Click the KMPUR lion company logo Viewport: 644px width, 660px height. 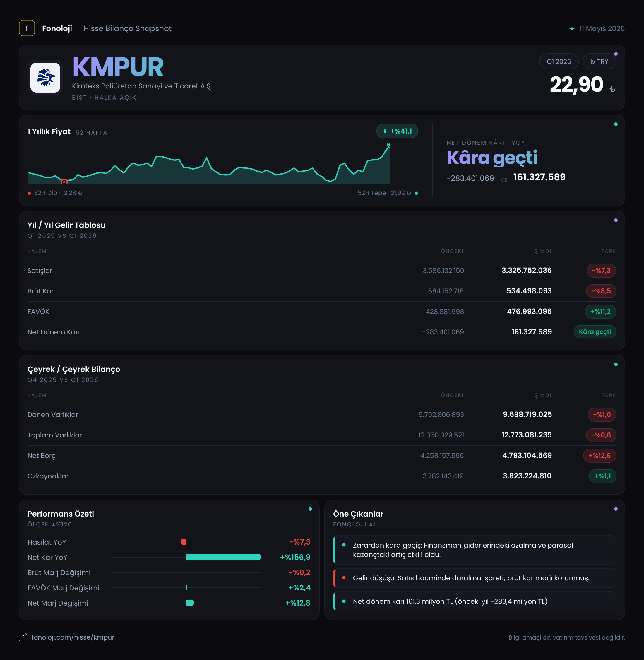[x=45, y=78]
